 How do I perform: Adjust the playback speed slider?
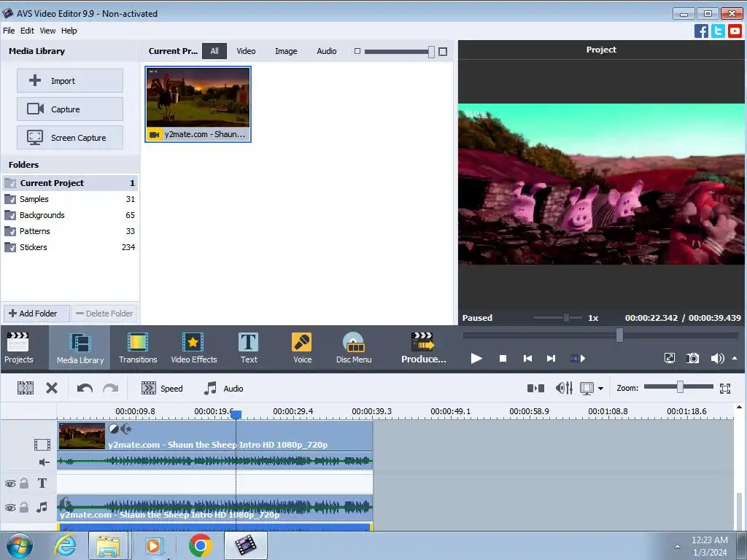click(x=566, y=318)
